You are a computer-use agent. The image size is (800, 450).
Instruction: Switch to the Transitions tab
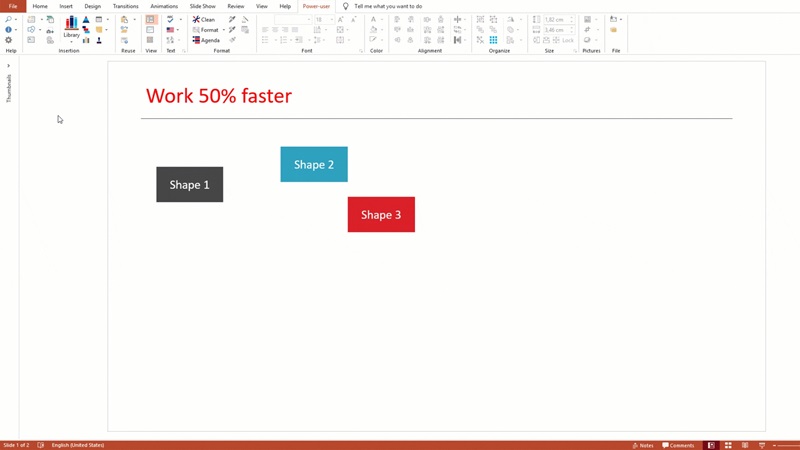[126, 6]
